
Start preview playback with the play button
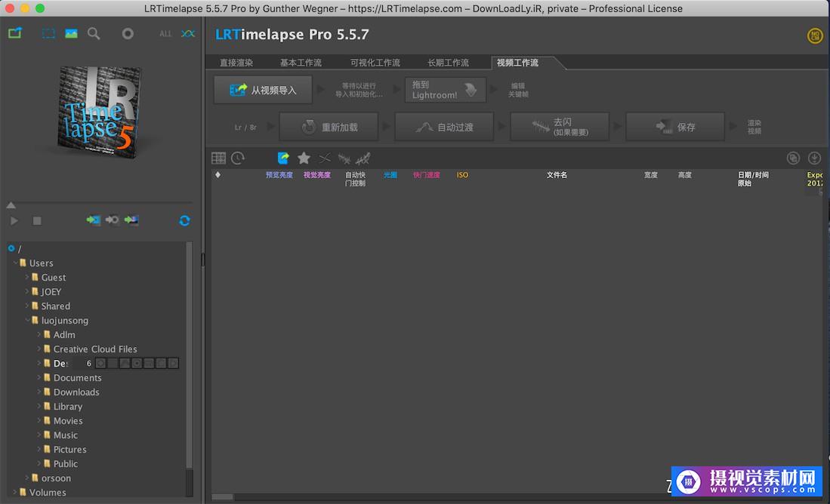click(x=14, y=220)
